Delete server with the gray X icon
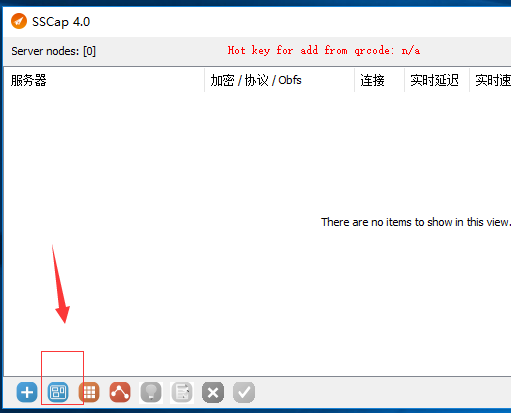 point(213,392)
